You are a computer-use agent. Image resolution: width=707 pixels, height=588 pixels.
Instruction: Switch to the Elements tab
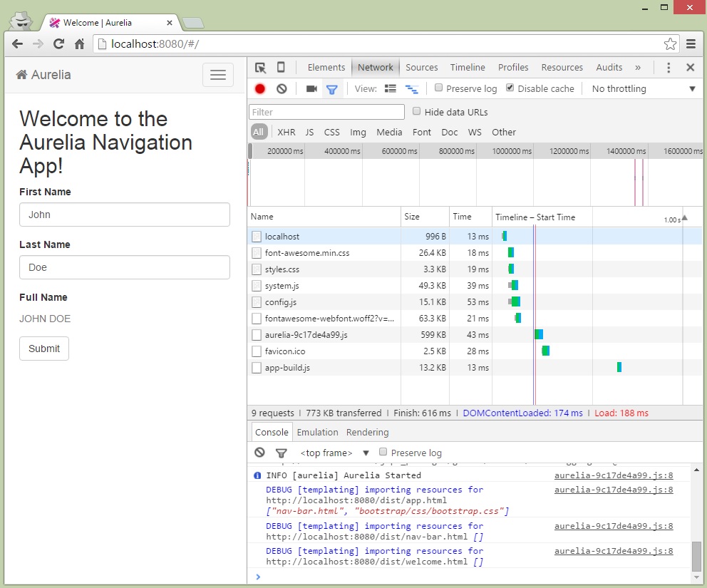click(326, 68)
